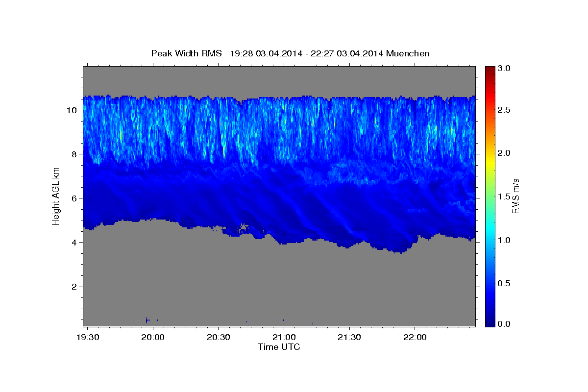Click the 3.0 colorbar value
This screenshot has height=392, width=588.
pos(504,69)
